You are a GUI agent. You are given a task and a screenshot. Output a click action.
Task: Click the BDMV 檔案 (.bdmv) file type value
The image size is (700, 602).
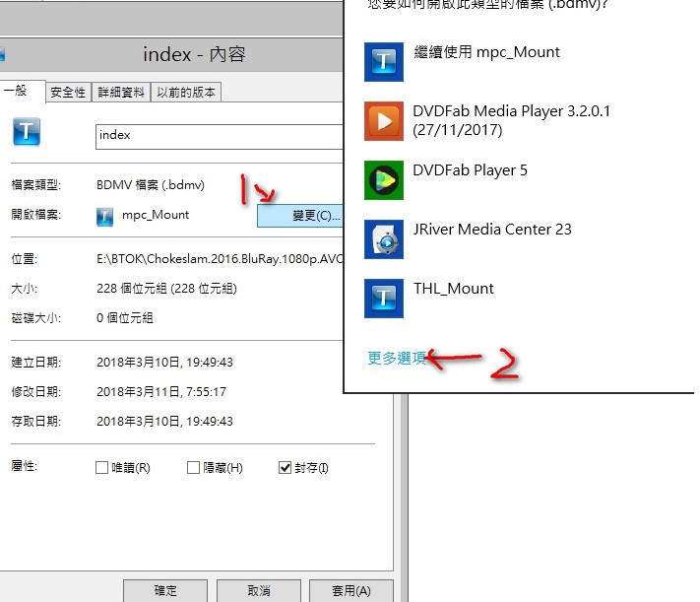pyautogui.click(x=151, y=185)
